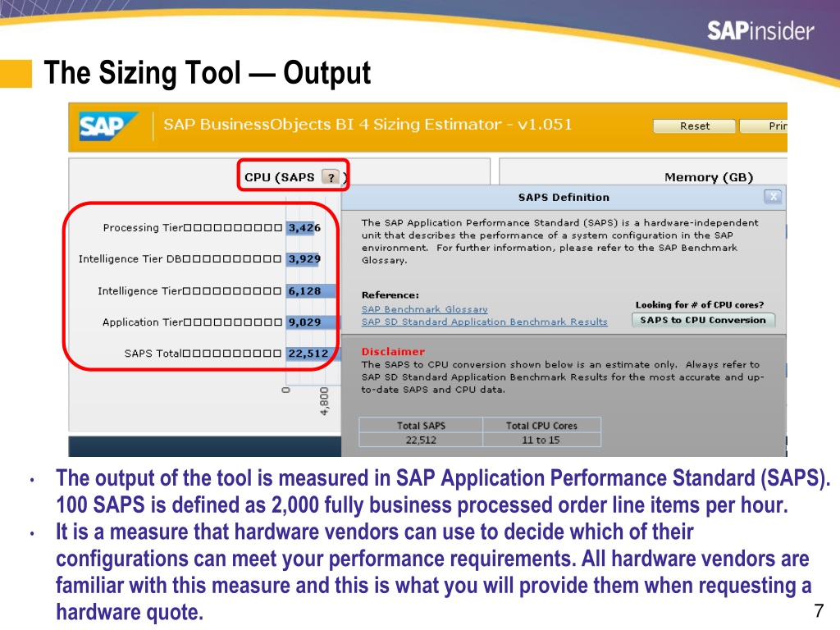Click the SAPS Total label
Viewport: 840px width, 630px height.
click(153, 354)
